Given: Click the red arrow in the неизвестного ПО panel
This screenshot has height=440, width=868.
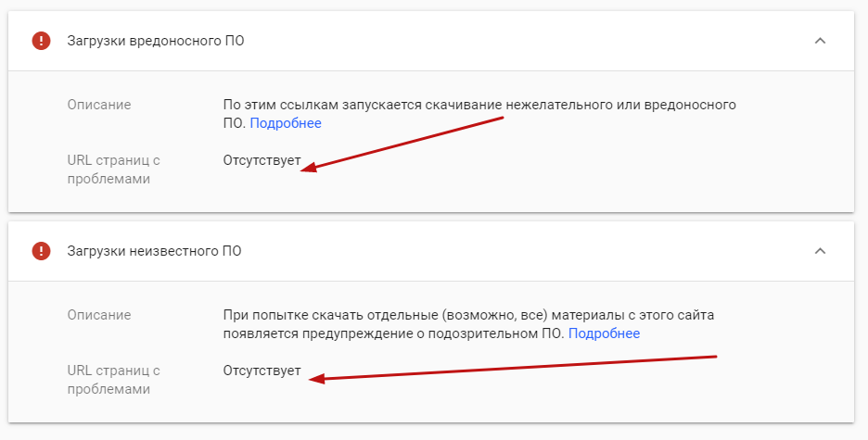Looking at the screenshot, I should (515, 367).
